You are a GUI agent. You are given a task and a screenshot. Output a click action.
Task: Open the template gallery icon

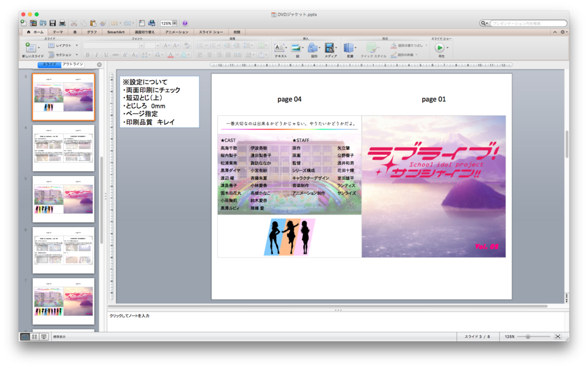33,23
